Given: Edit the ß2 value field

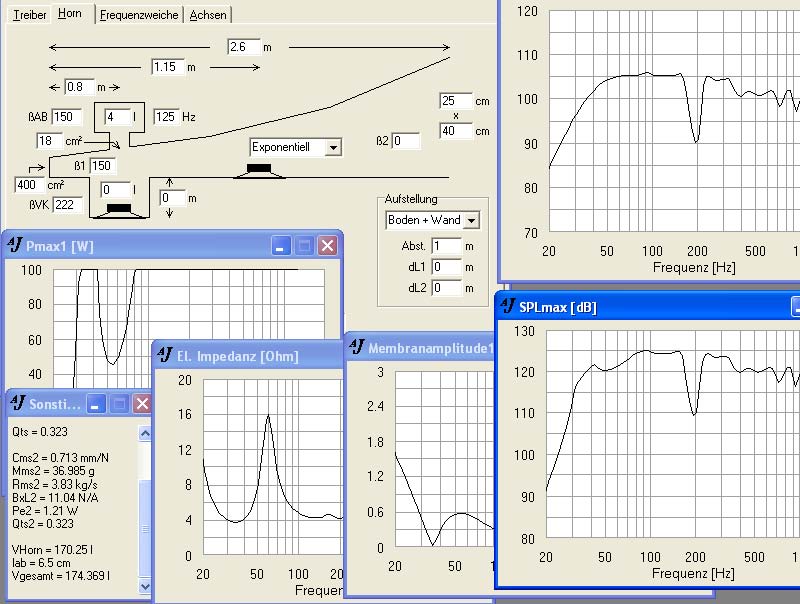Looking at the screenshot, I should coord(406,141).
